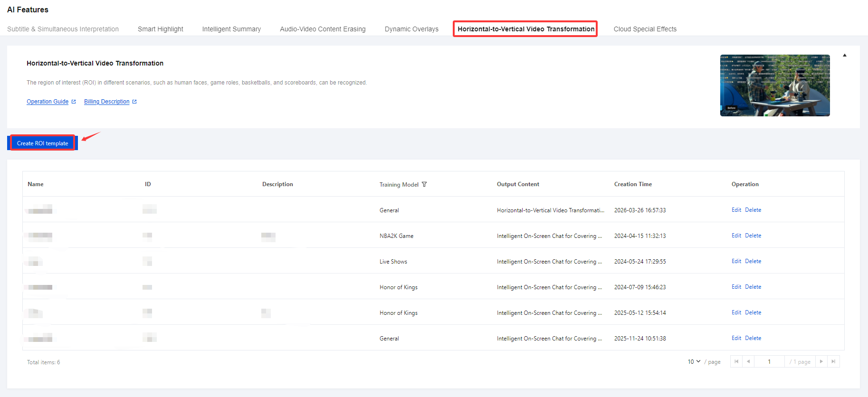Image resolution: width=868 pixels, height=397 pixels.
Task: Click the Operation Guide external link icon
Action: pos(74,102)
